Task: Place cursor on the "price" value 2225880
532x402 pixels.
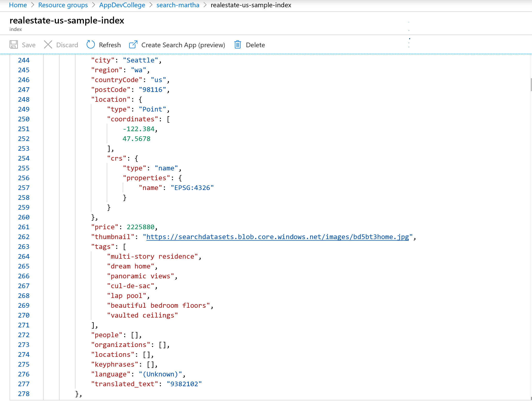Action: point(140,227)
